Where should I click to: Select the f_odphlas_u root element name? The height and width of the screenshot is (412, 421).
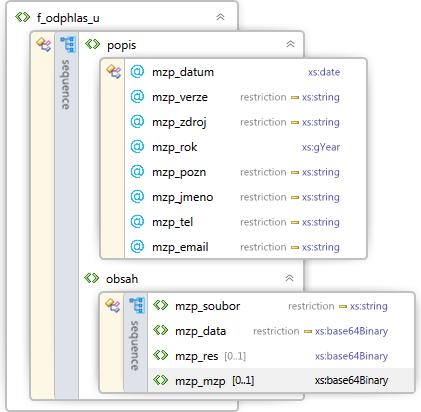[68, 18]
